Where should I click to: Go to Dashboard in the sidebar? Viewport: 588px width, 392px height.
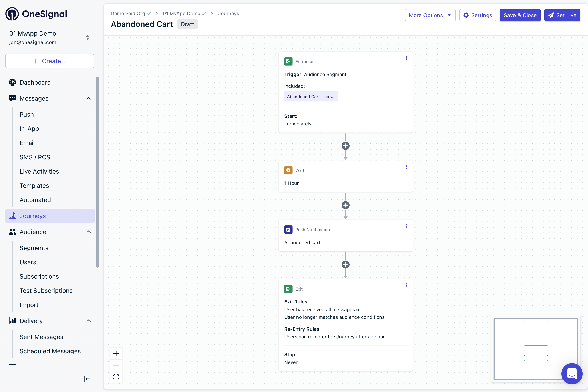(35, 82)
